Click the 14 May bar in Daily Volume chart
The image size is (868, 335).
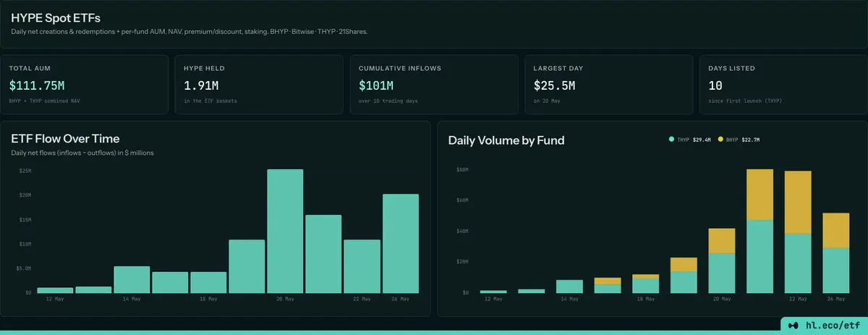tap(569, 287)
